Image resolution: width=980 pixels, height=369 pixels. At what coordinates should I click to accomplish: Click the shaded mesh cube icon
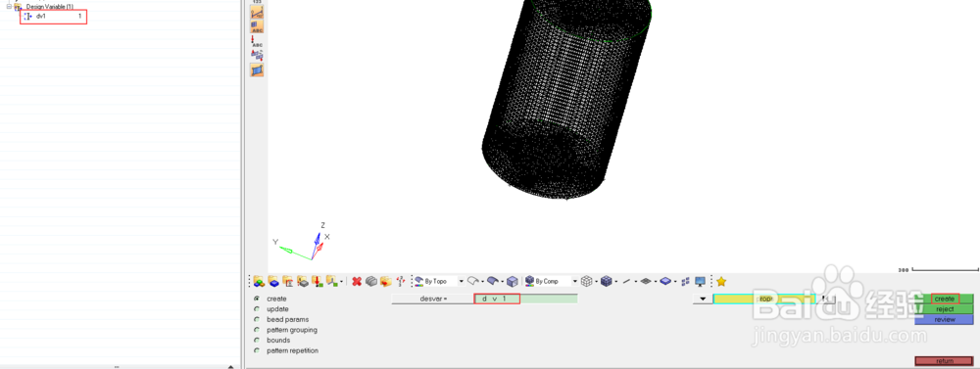point(607,281)
